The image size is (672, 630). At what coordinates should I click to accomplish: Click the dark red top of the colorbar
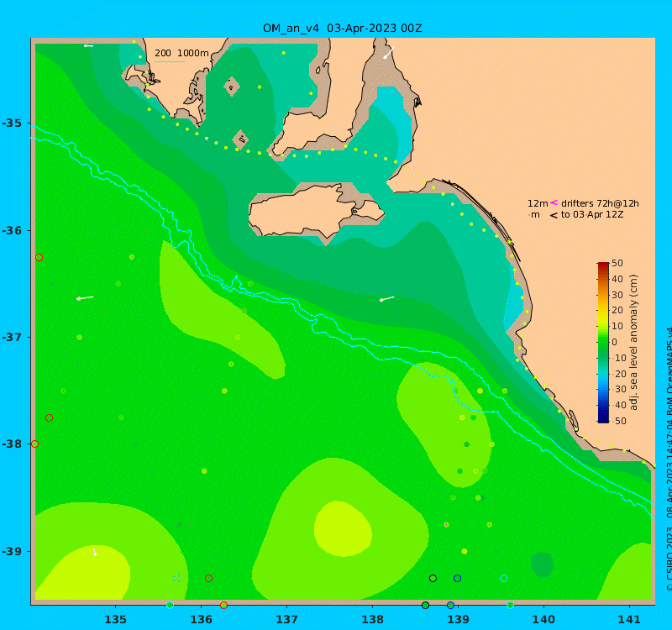point(603,265)
